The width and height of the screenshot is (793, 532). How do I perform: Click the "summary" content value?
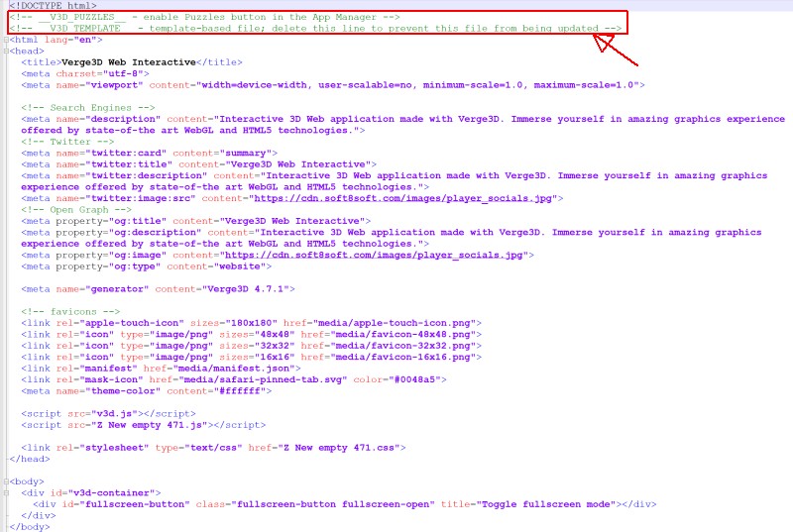click(245, 154)
